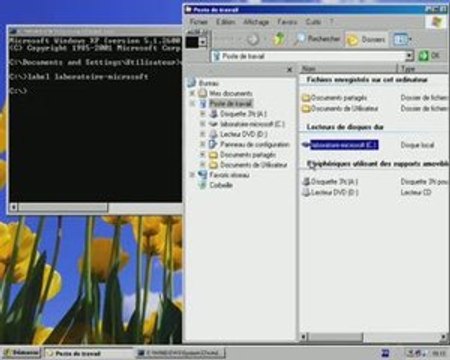This screenshot has height=360, width=450.
Task: Select Poste de travail tree node
Action: pyautogui.click(x=231, y=103)
